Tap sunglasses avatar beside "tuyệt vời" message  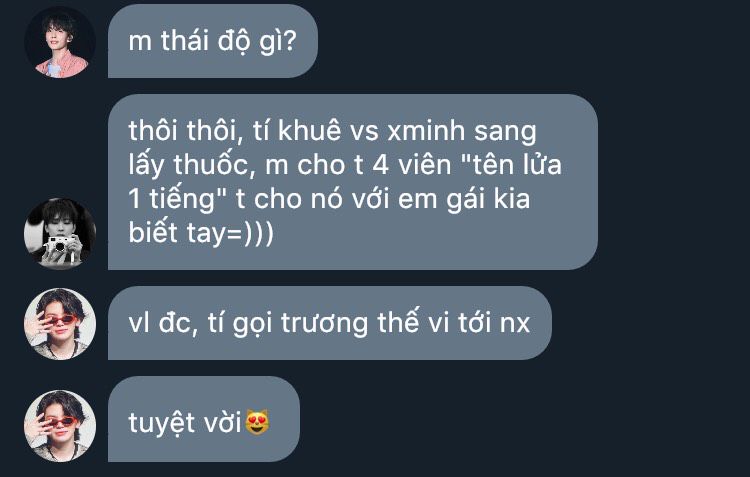(60, 426)
